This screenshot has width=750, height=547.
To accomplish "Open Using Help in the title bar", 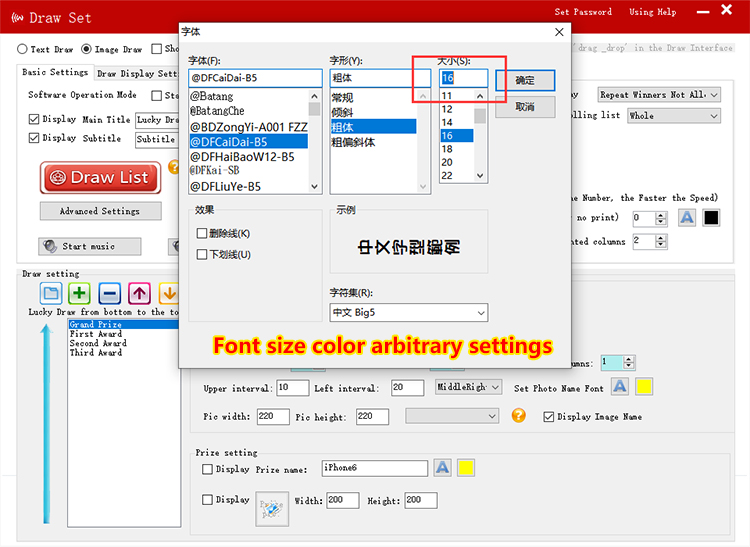I will pos(652,12).
